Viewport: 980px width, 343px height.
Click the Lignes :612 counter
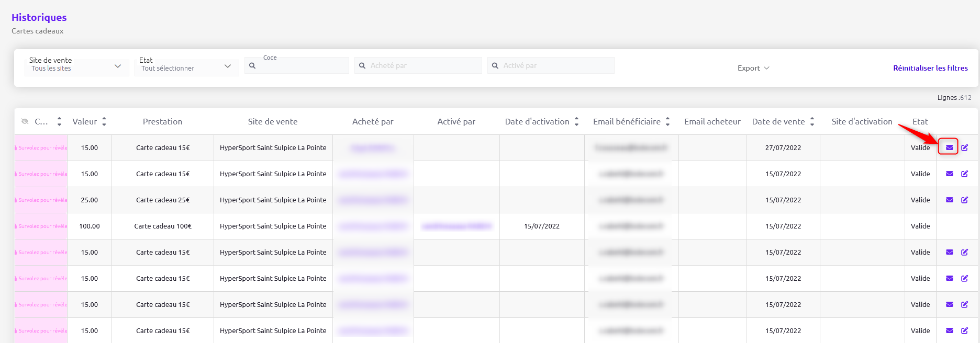click(x=954, y=98)
